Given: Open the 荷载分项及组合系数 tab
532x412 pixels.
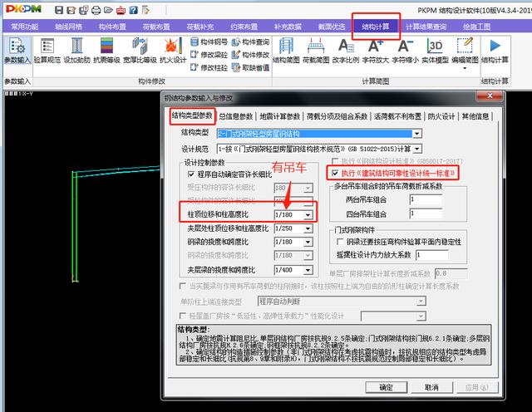Looking at the screenshot, I should coord(337,116).
